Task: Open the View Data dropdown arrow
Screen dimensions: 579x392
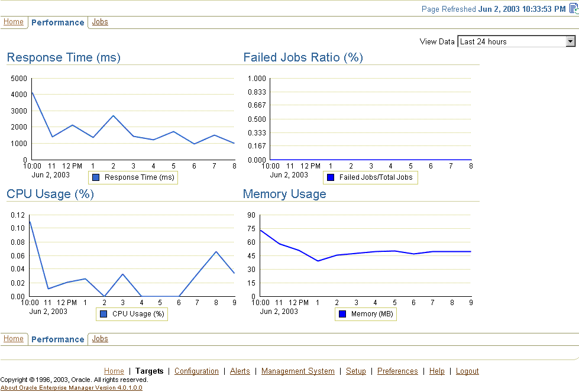Action: click(571, 41)
